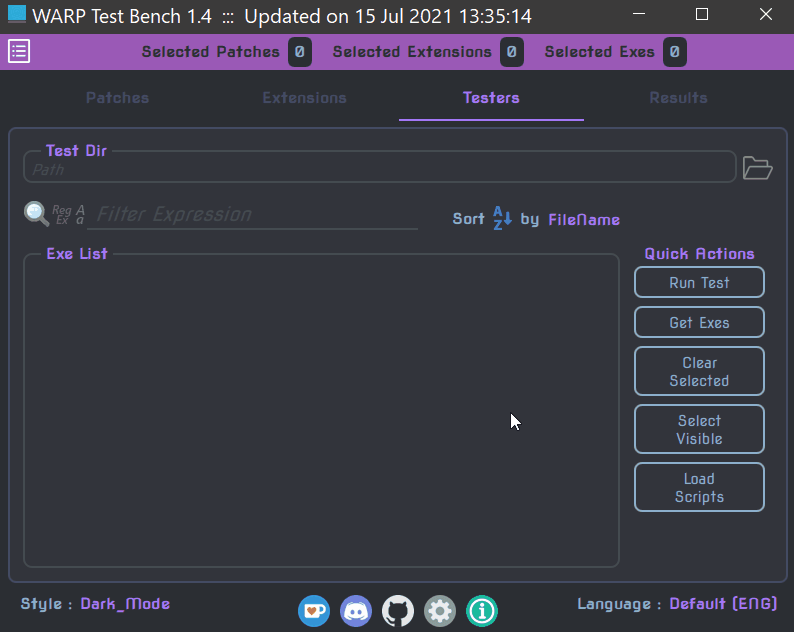Close the WARP Test Bench window
Viewport: 794px width, 632px height.
pyautogui.click(x=766, y=14)
